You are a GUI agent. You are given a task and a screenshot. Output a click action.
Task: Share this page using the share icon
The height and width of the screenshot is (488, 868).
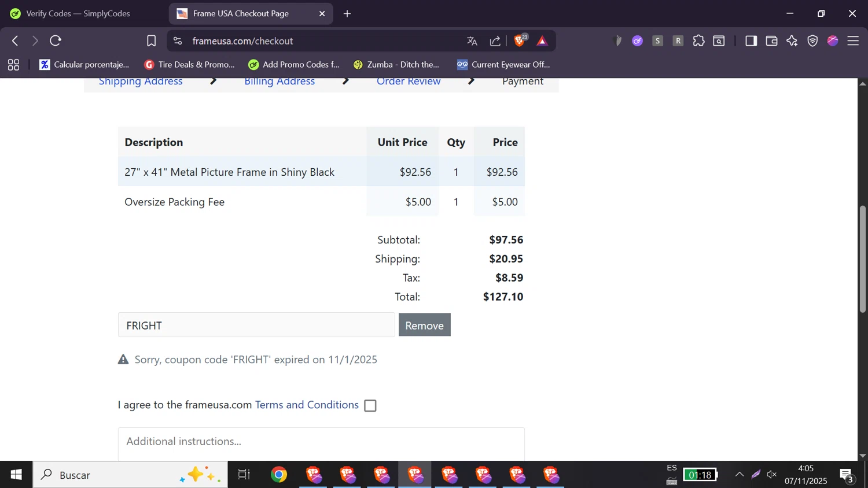[x=495, y=41]
